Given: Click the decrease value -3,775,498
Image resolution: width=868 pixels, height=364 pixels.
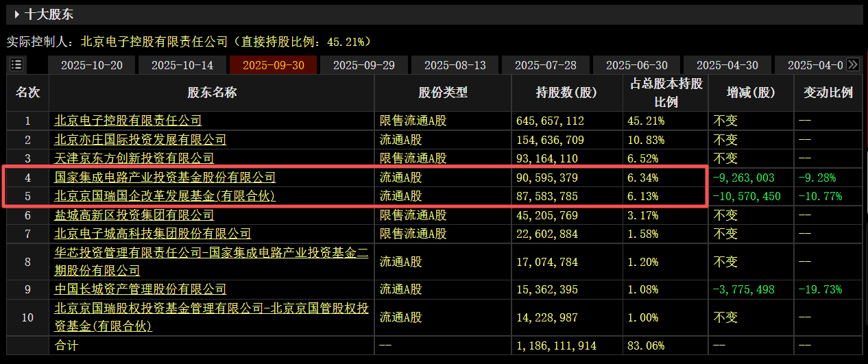Looking at the screenshot, I should tap(744, 289).
